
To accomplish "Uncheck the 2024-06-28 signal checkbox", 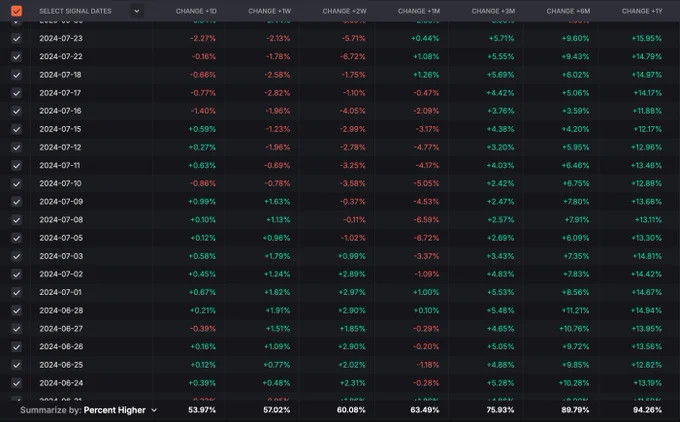I will click(x=16, y=311).
